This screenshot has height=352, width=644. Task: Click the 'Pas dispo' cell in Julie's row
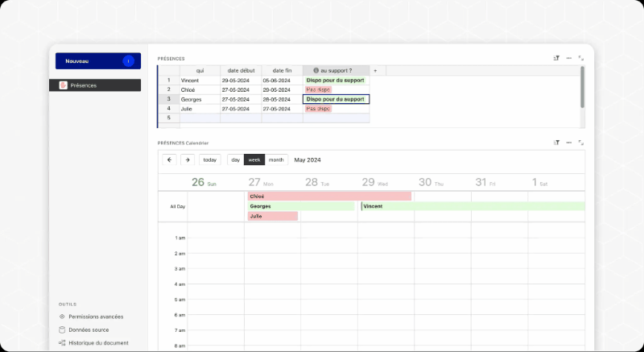[x=336, y=109]
